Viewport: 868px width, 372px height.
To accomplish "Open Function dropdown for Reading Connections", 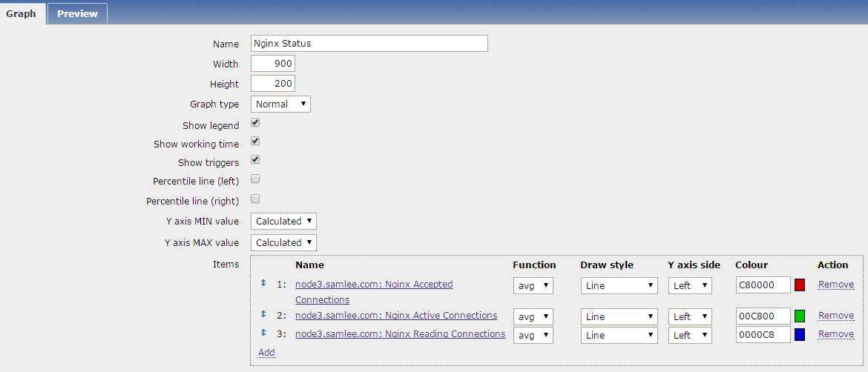I will point(533,335).
